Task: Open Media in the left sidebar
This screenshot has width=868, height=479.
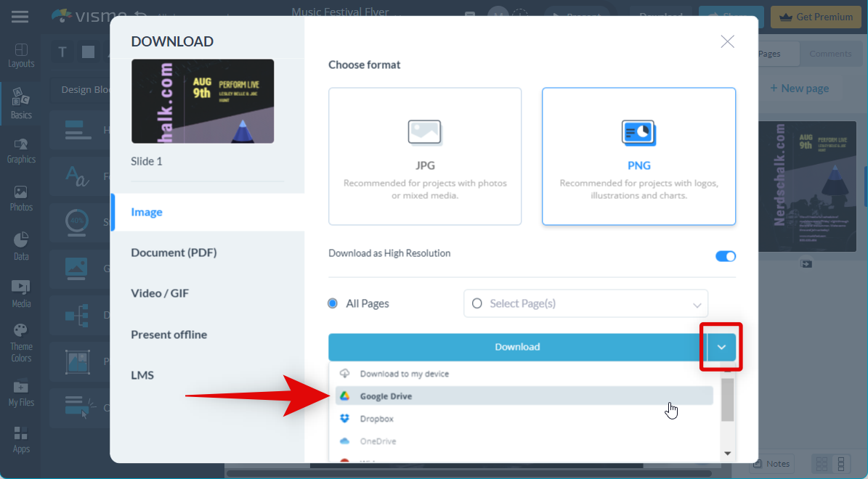Action: tap(21, 294)
